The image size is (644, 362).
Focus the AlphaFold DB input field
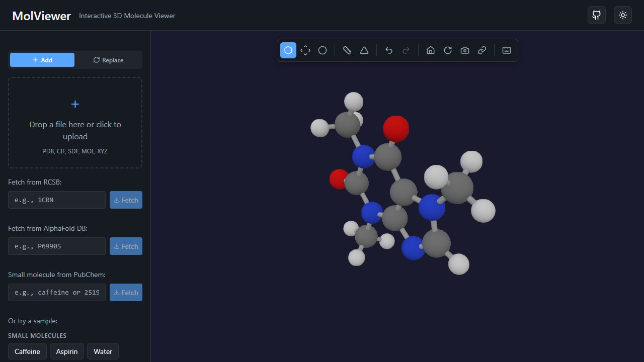pyautogui.click(x=57, y=246)
